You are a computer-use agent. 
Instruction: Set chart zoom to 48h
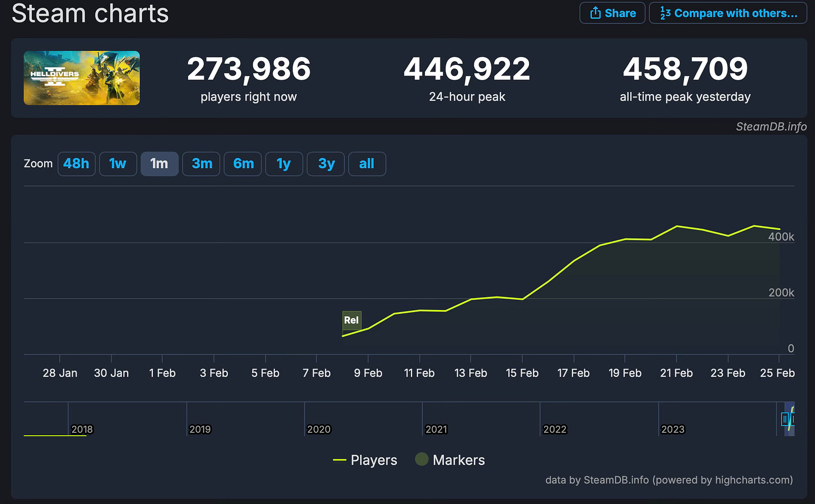pyautogui.click(x=77, y=164)
